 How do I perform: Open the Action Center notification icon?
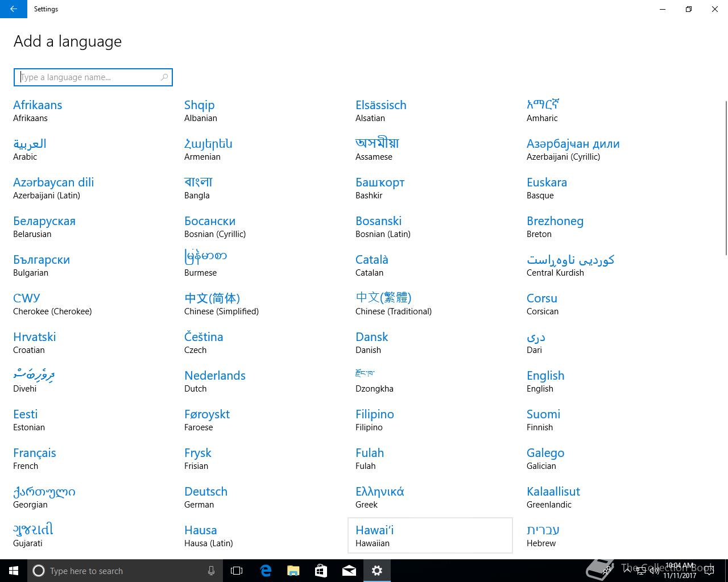click(709, 571)
